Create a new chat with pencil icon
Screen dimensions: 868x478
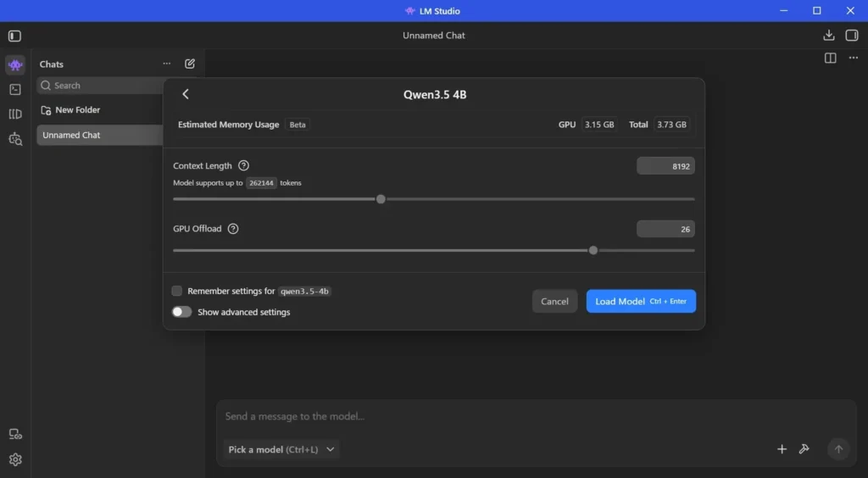pos(190,64)
